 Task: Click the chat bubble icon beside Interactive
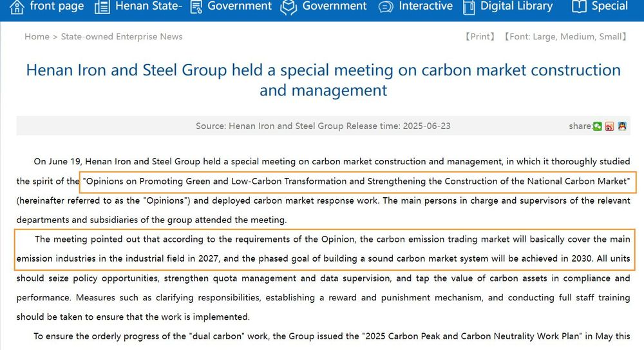tap(386, 7)
